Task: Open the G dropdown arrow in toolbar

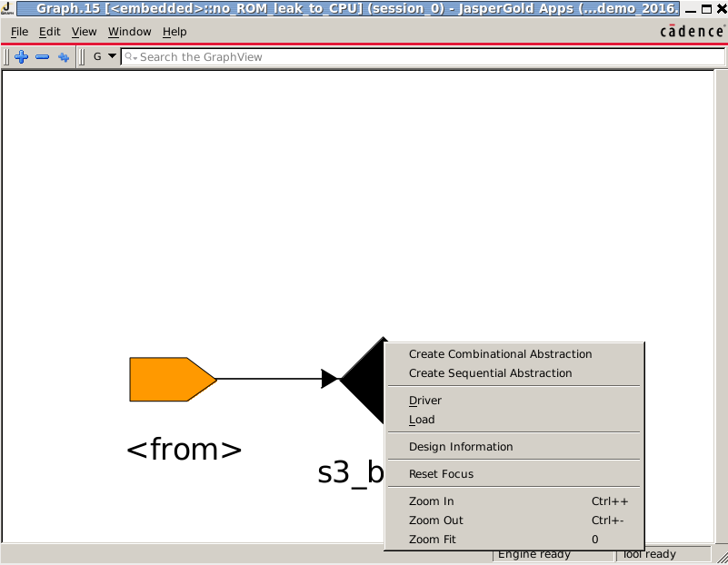Action: coord(112,56)
